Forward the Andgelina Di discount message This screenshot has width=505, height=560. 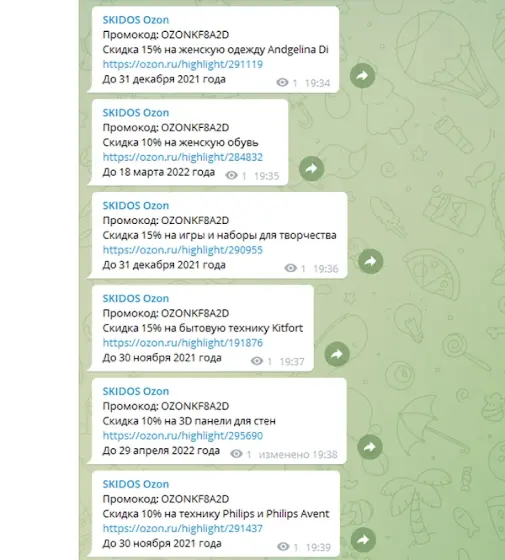click(362, 75)
